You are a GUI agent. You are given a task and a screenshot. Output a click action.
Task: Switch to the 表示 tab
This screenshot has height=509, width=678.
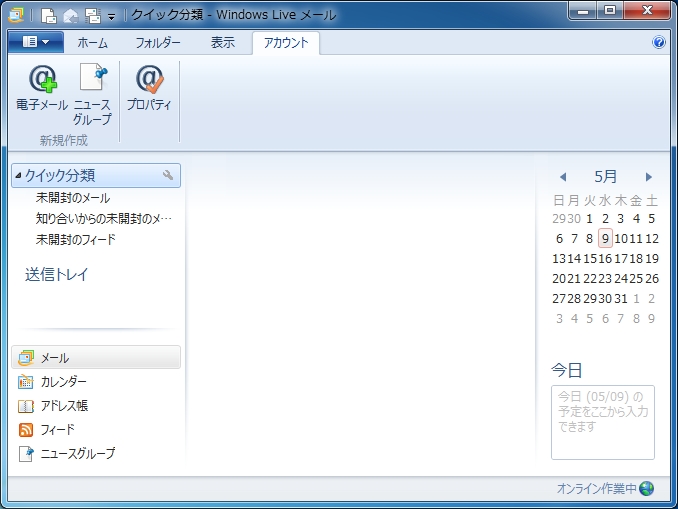click(x=223, y=43)
